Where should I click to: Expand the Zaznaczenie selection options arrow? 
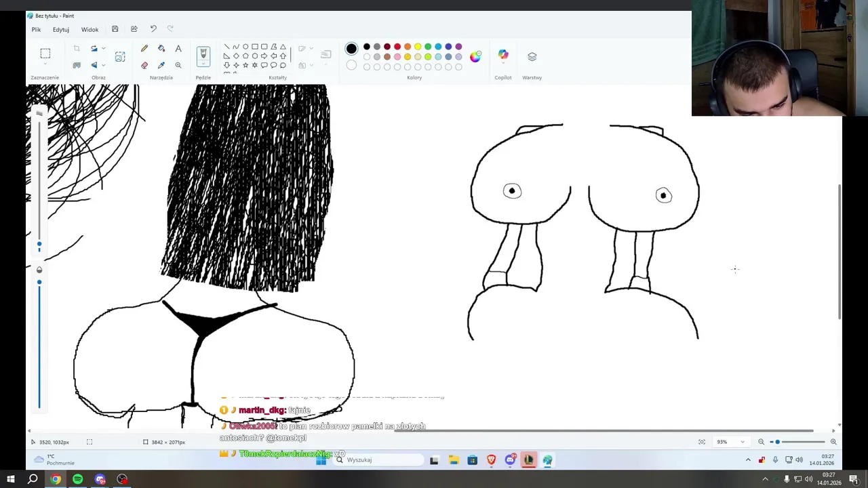[x=45, y=65]
